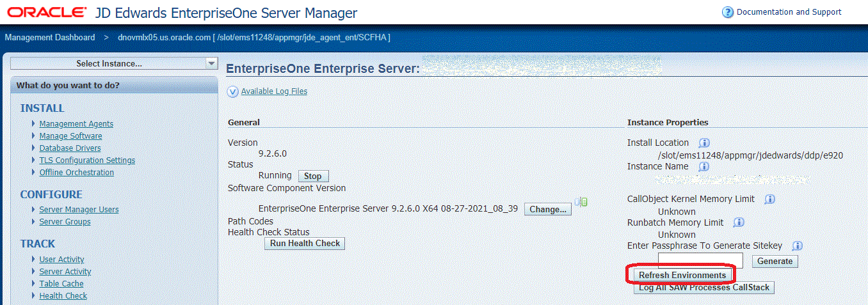This screenshot has width=868, height=305.
Task: Click arrow beside Database Drivers
Action: (x=33, y=148)
